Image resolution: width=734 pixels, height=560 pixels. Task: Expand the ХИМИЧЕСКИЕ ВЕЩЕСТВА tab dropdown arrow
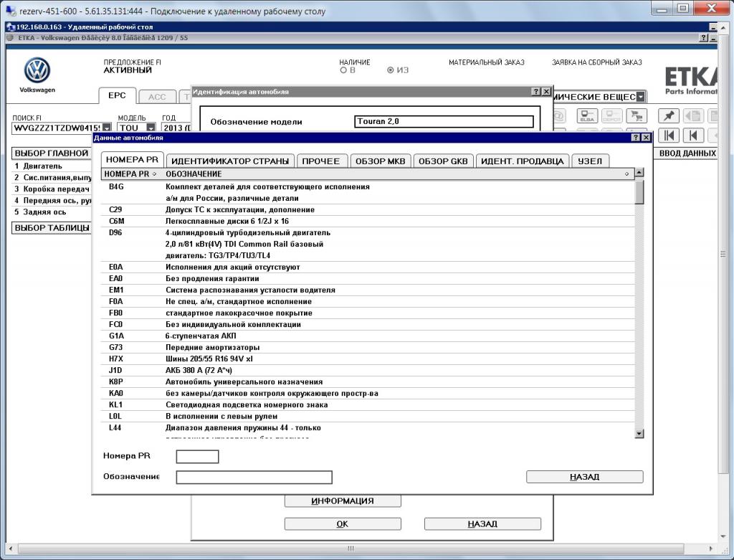coord(641,97)
